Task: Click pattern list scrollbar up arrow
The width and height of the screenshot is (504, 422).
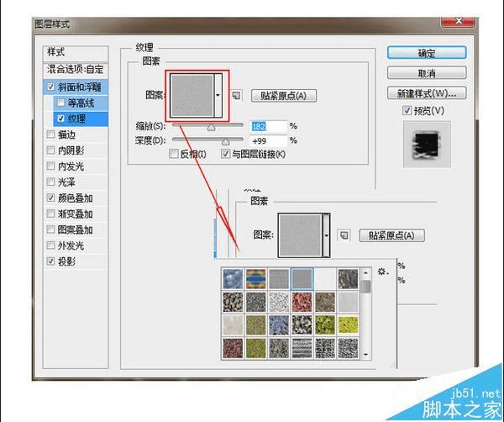Action: point(365,272)
